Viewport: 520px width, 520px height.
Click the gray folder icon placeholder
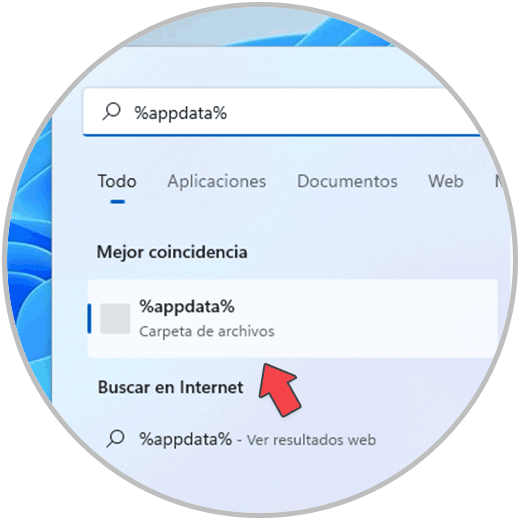coord(115,319)
